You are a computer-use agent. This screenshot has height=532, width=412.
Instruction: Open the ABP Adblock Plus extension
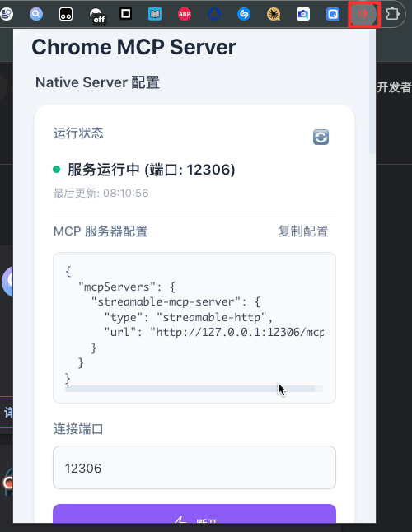point(185,14)
